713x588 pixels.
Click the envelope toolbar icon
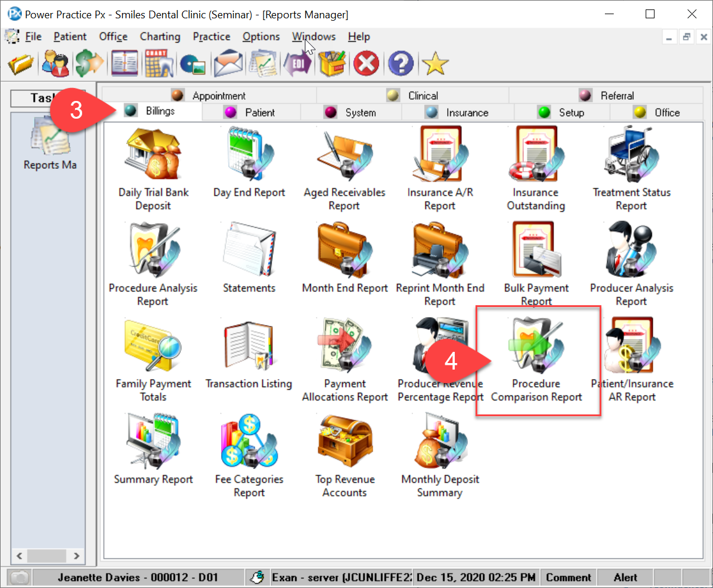(x=228, y=63)
